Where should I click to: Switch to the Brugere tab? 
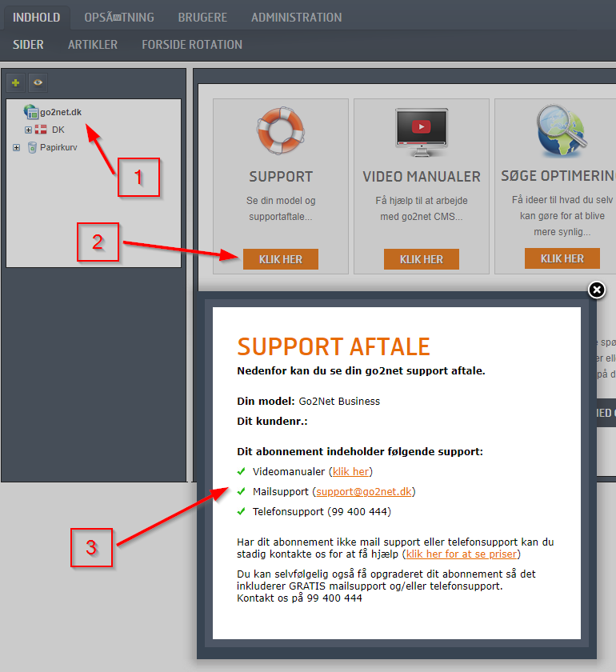(x=202, y=17)
